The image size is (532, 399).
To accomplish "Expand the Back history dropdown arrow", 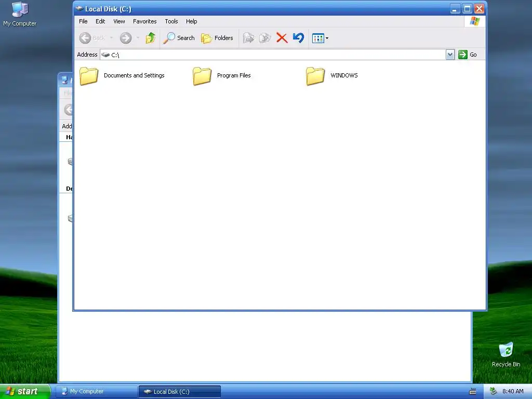I will (111, 37).
